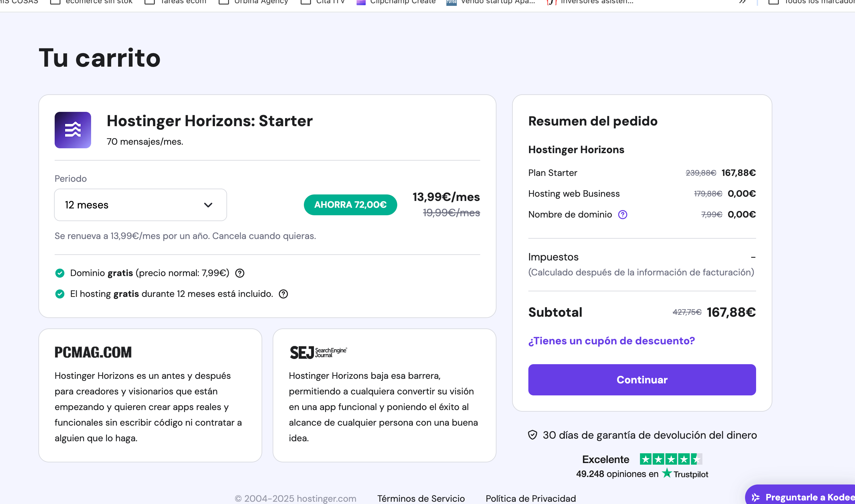
Task: Click the Trustpilot star rating
Action: pyautogui.click(x=671, y=459)
